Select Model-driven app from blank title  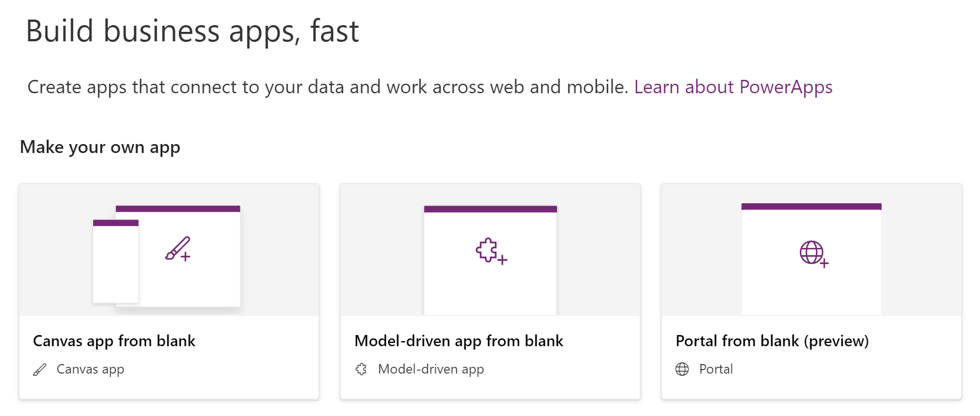coord(459,341)
